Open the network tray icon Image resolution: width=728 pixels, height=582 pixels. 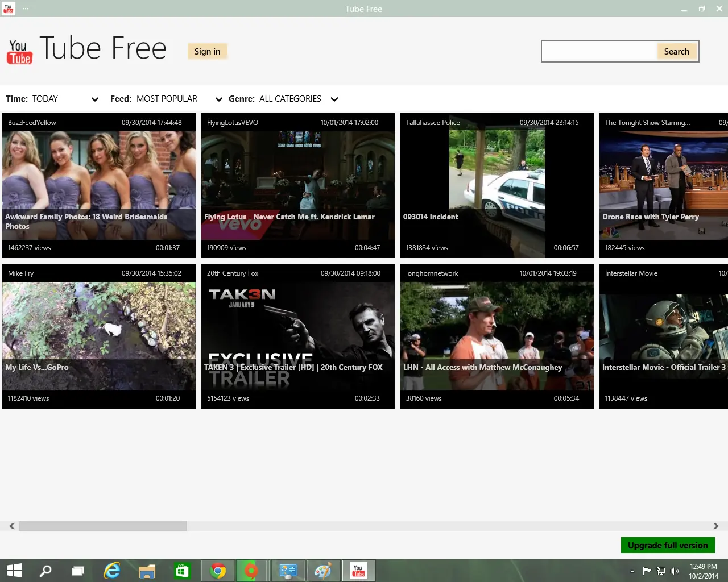point(661,571)
